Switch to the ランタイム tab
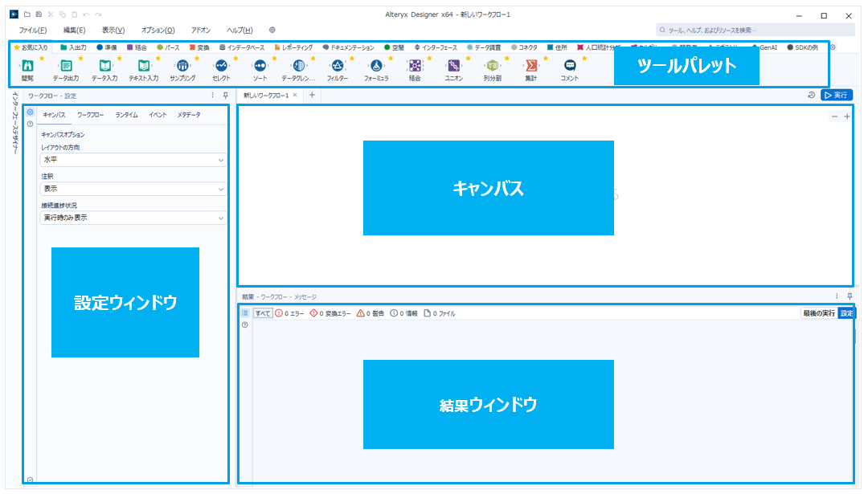The width and height of the screenshot is (868, 494). [127, 115]
